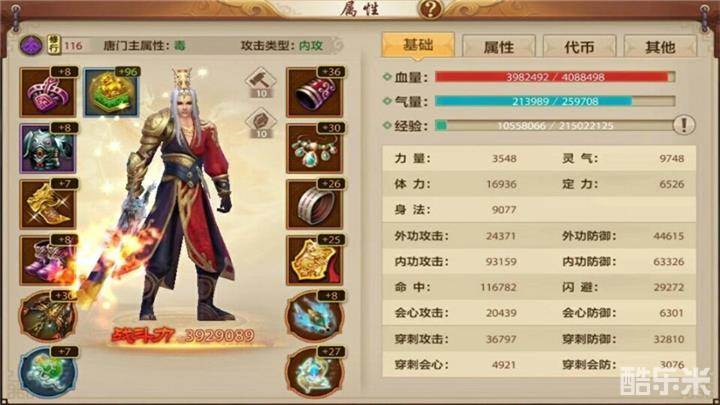Image resolution: width=720 pixels, height=405 pixels.
Task: Click the experience exclamation info button
Action: coord(684,125)
